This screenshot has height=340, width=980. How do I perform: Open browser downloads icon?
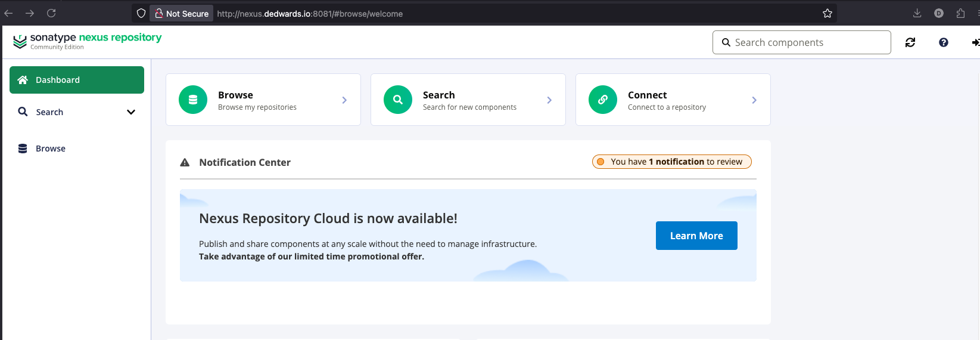[917, 13]
